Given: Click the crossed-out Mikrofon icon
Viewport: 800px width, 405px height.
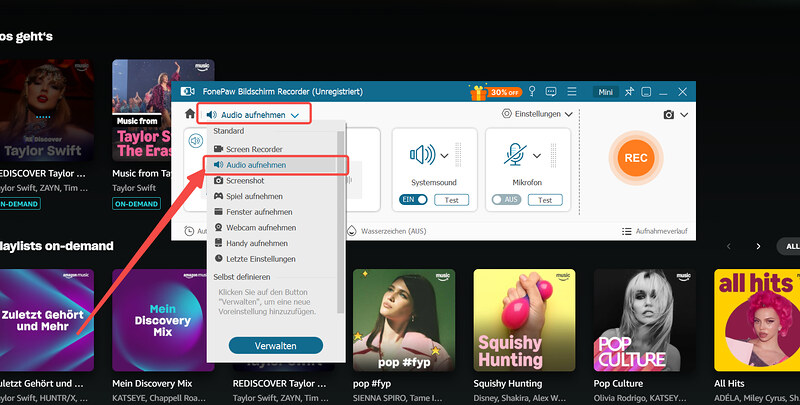Looking at the screenshot, I should tap(515, 155).
